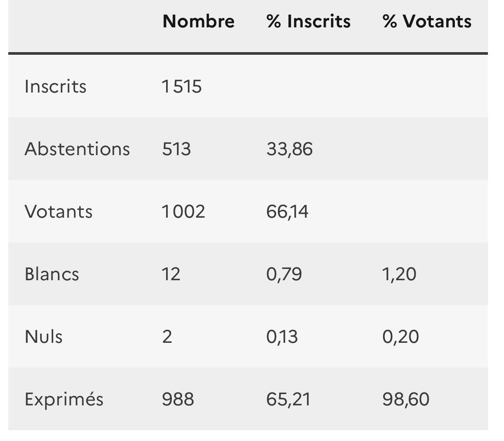Click the % Inscrits column header
Screen dimensions: 504x441
point(308,21)
